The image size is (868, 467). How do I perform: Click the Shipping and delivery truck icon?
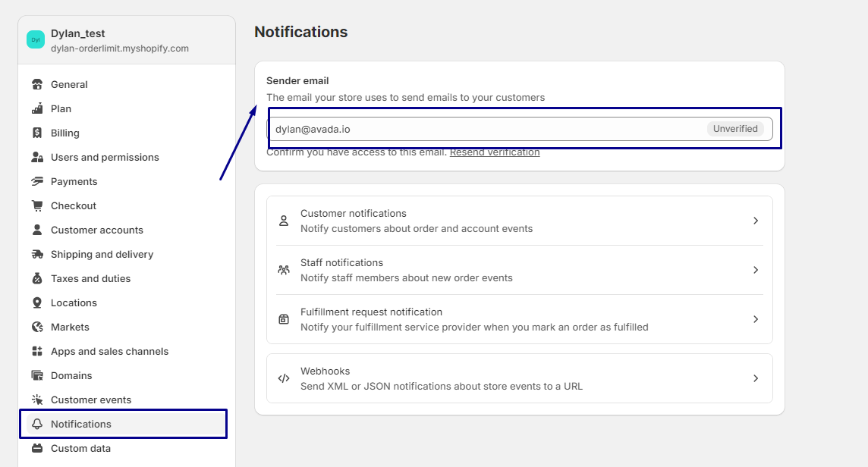36,254
